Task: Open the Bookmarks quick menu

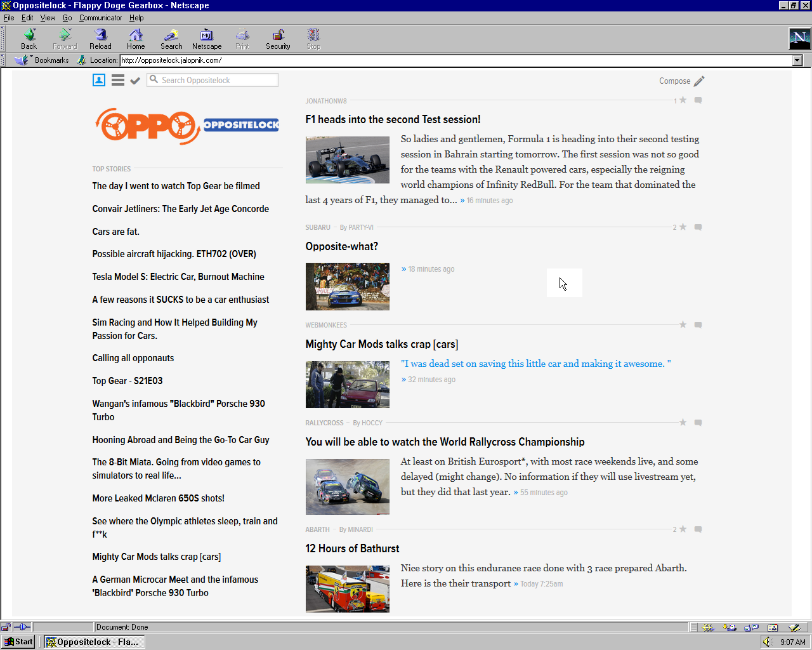Action: [43, 60]
